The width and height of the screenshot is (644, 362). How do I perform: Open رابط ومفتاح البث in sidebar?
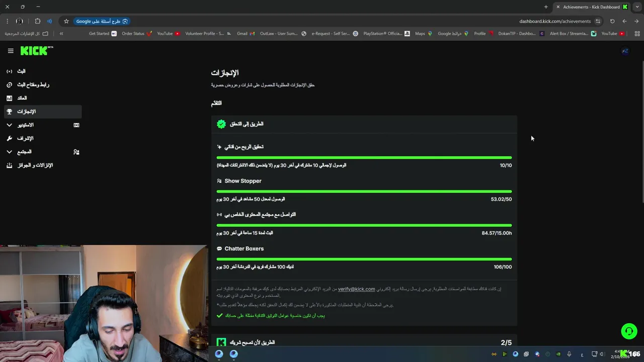43,84
